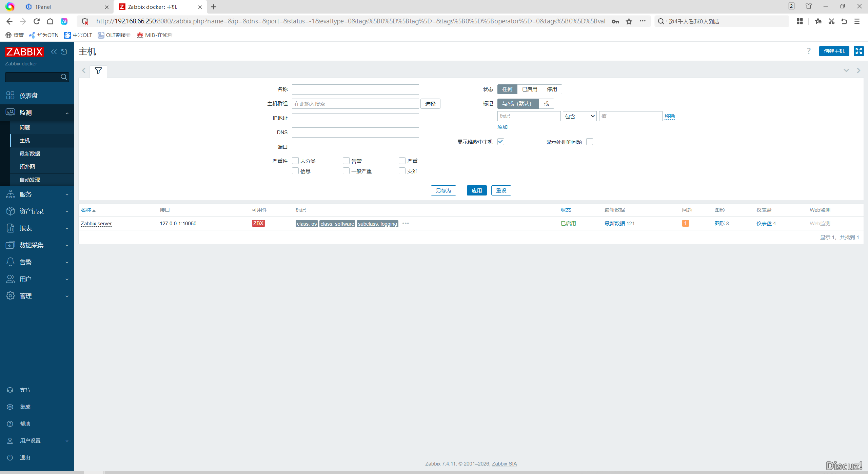Tick the 一般严重 severity checkbox

pos(346,171)
